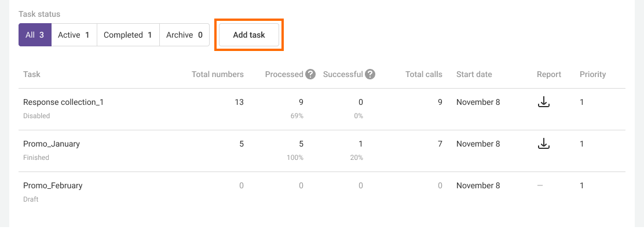Image resolution: width=644 pixels, height=241 pixels.
Task: Click the Promo_January start date
Action: [x=478, y=144]
